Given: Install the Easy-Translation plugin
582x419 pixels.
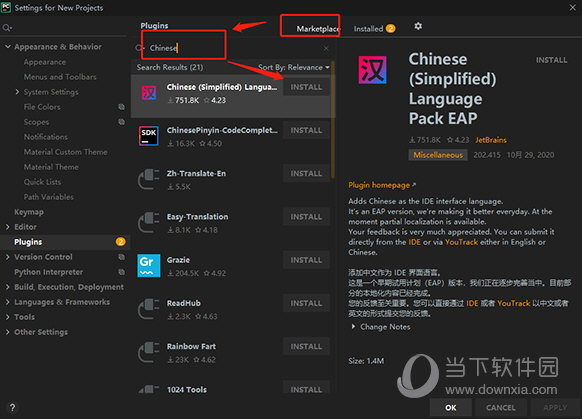Looking at the screenshot, I should click(x=306, y=217).
